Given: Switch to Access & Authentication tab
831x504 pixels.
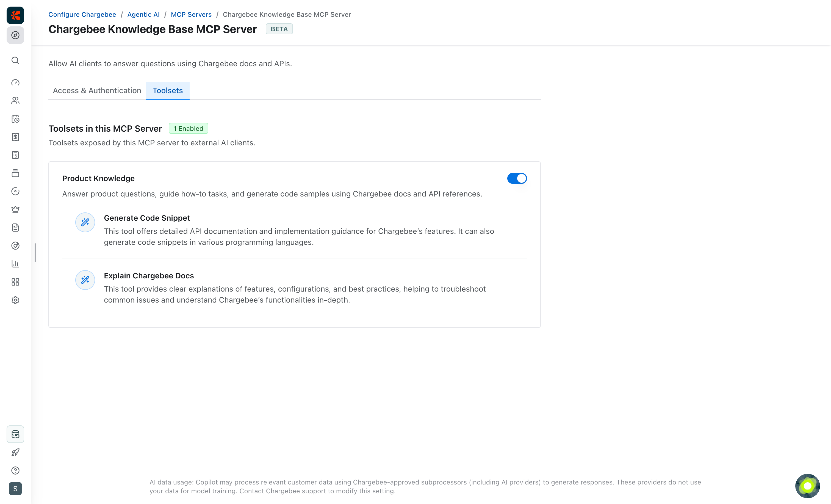Looking at the screenshot, I should (x=97, y=90).
